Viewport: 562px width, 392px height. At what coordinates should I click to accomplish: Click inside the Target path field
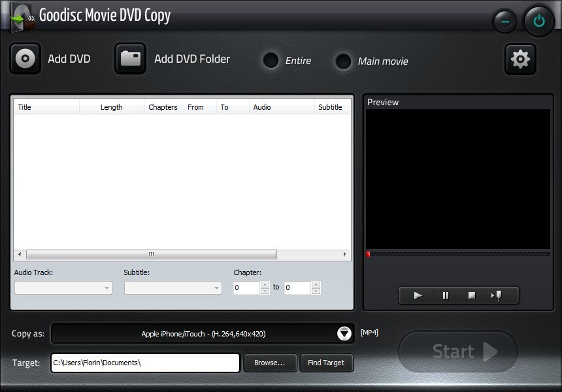144,363
